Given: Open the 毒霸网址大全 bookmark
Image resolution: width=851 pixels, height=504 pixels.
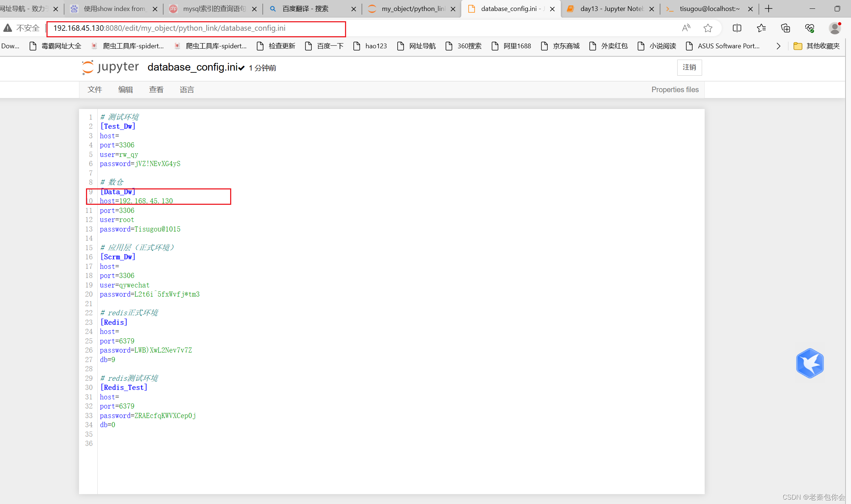Looking at the screenshot, I should click(x=56, y=46).
